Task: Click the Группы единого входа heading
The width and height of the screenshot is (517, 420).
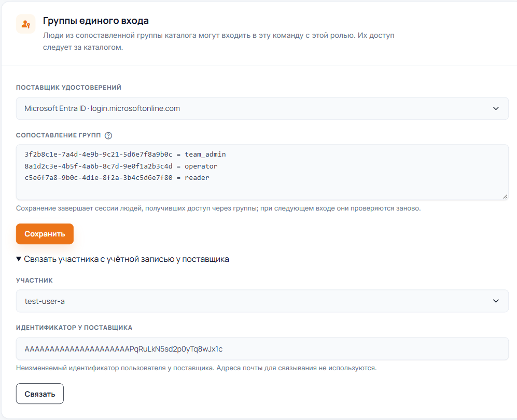Action: tap(95, 21)
